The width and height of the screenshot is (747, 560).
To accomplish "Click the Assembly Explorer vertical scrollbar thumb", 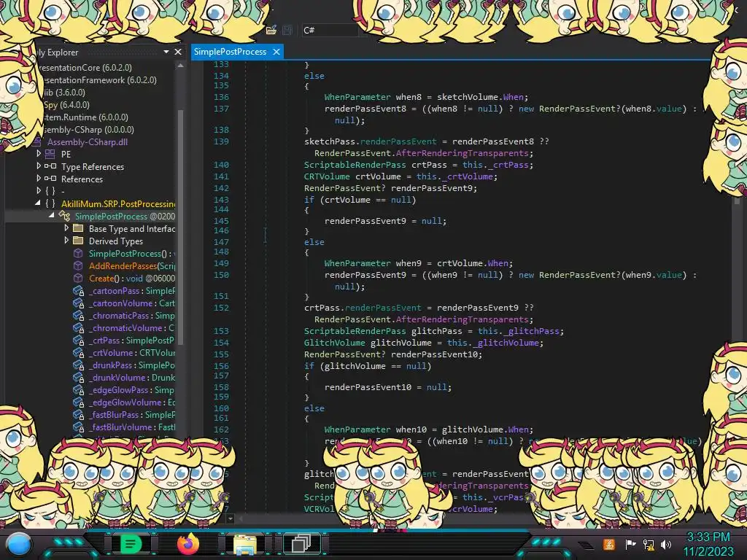I will click(x=181, y=226).
